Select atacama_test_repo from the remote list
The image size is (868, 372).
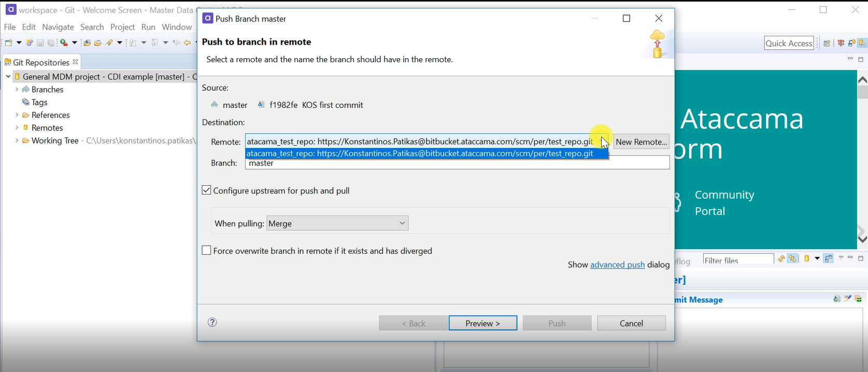(420, 154)
